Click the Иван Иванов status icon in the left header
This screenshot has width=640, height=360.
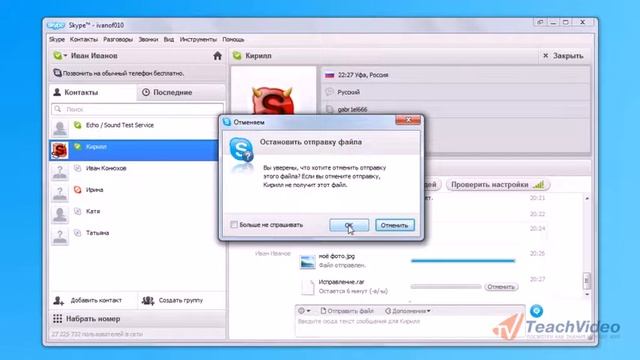pos(57,56)
